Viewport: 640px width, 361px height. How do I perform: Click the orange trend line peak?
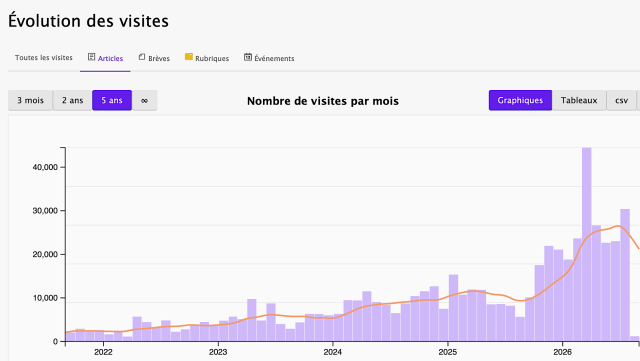point(618,226)
